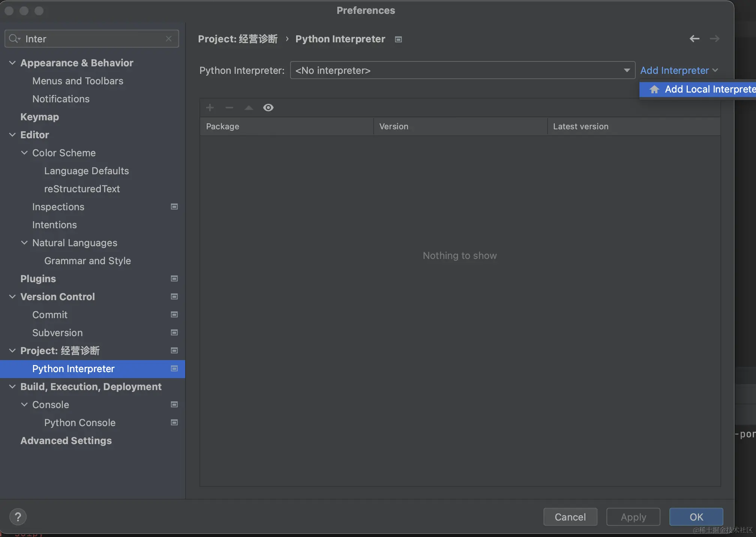Open the Add Interpreter menu link
This screenshot has height=537, width=756.
pos(679,70)
